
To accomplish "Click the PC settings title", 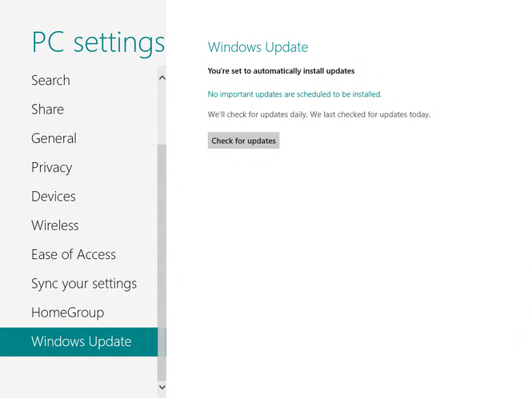I will 98,42.
